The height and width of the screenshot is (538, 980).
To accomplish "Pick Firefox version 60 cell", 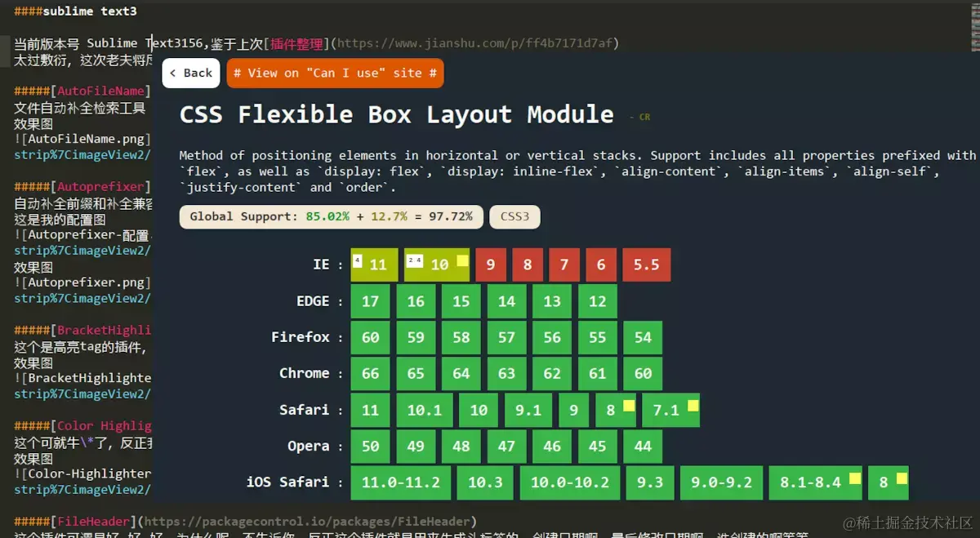I will 371,337.
